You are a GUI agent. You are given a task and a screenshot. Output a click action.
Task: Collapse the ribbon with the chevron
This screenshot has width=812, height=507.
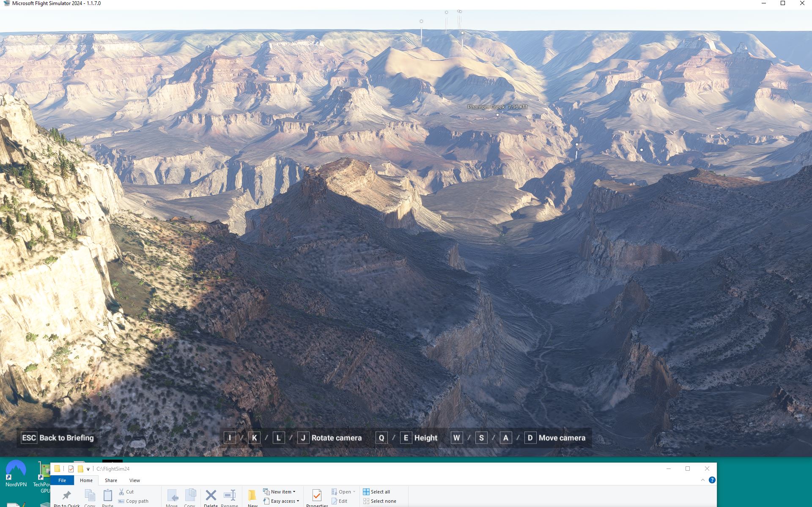(702, 480)
